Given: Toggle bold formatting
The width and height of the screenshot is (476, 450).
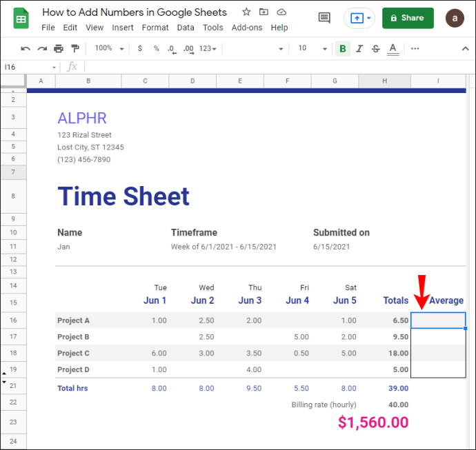Looking at the screenshot, I should pos(343,48).
